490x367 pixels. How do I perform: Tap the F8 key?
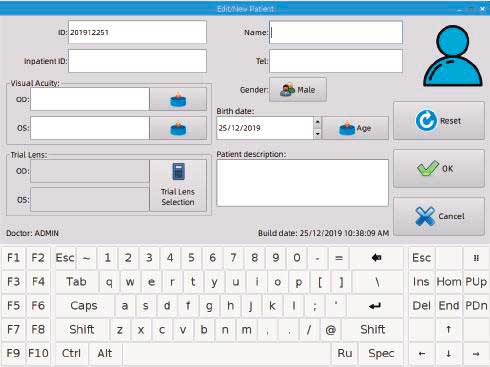[38, 329]
